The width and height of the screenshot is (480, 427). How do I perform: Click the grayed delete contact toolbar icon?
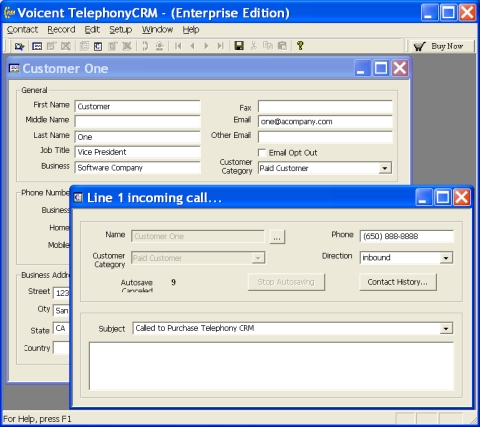pyautogui.click(x=66, y=46)
